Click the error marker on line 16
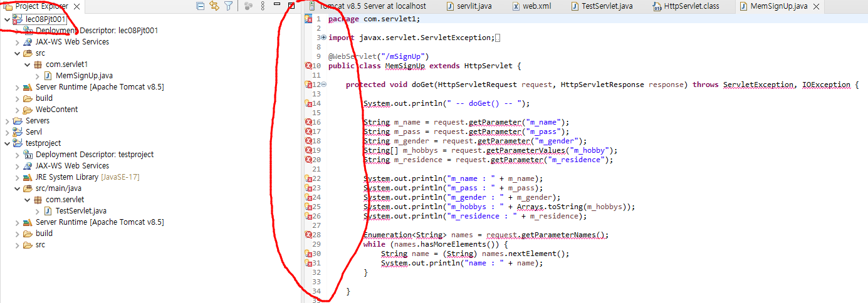Viewport: 868px width, 303px height. point(308,122)
